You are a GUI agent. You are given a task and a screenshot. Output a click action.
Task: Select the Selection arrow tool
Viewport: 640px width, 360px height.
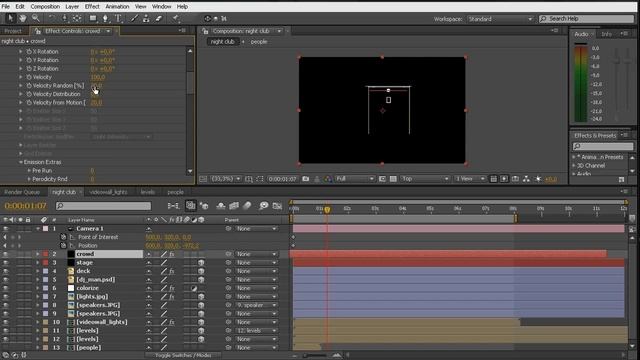click(x=10, y=18)
